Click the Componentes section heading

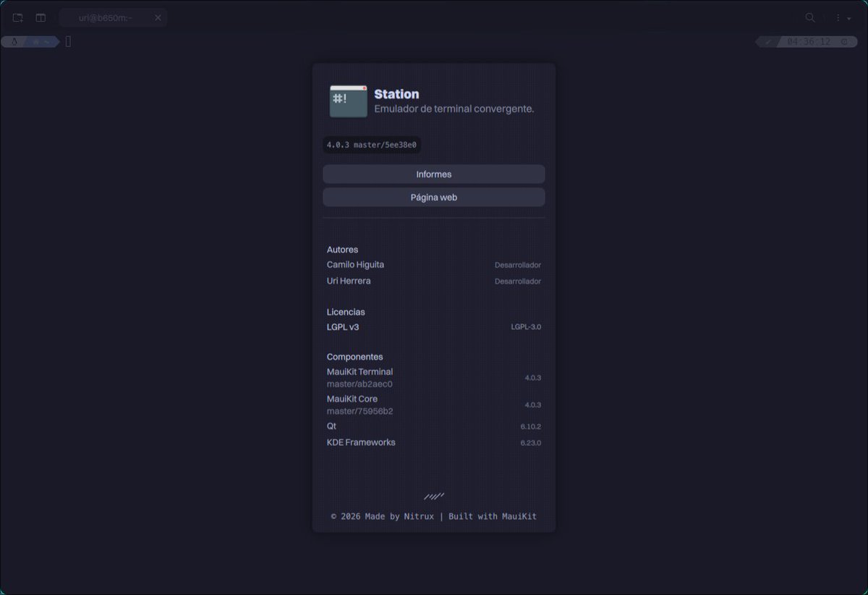coord(354,357)
